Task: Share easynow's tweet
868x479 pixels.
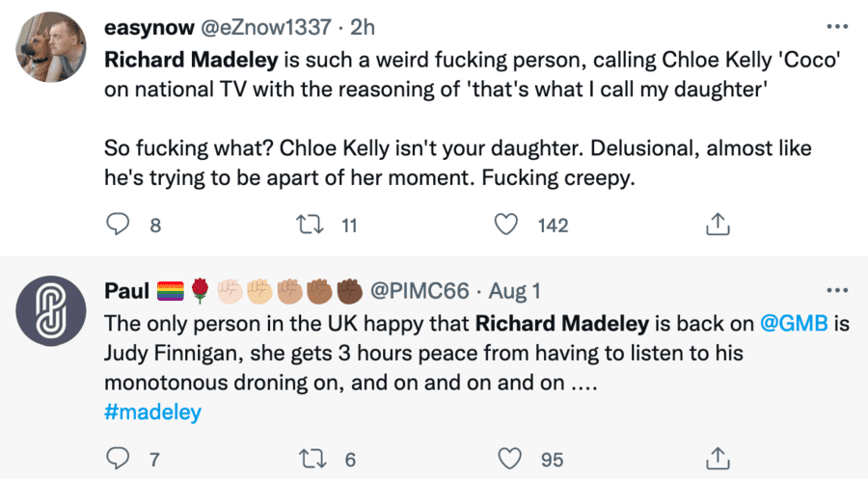Action: tap(717, 226)
